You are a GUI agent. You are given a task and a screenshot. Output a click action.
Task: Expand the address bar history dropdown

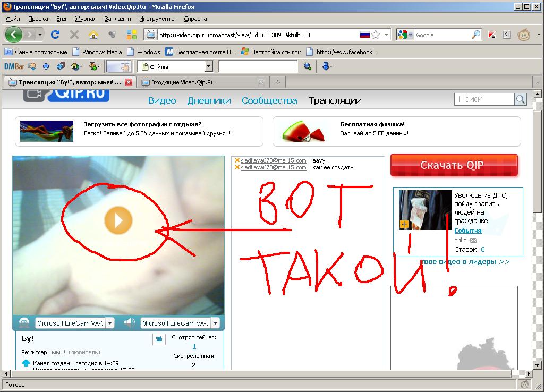coord(386,35)
